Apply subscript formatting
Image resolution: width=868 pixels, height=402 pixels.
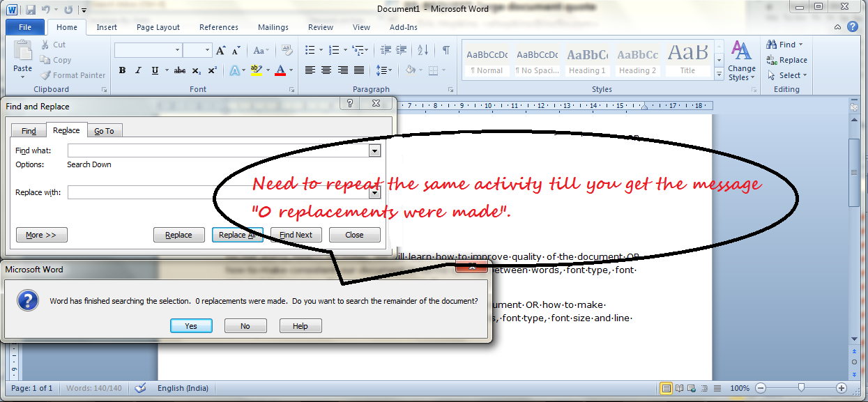(195, 70)
